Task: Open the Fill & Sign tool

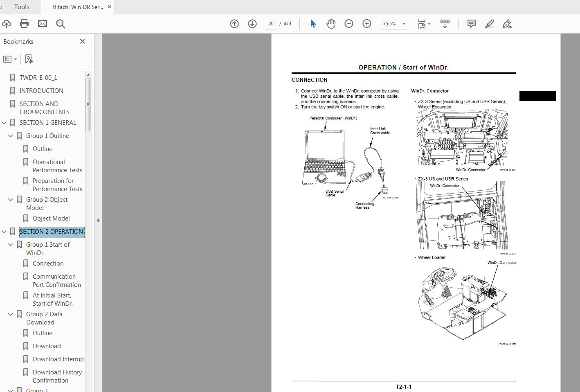Action: click(508, 23)
